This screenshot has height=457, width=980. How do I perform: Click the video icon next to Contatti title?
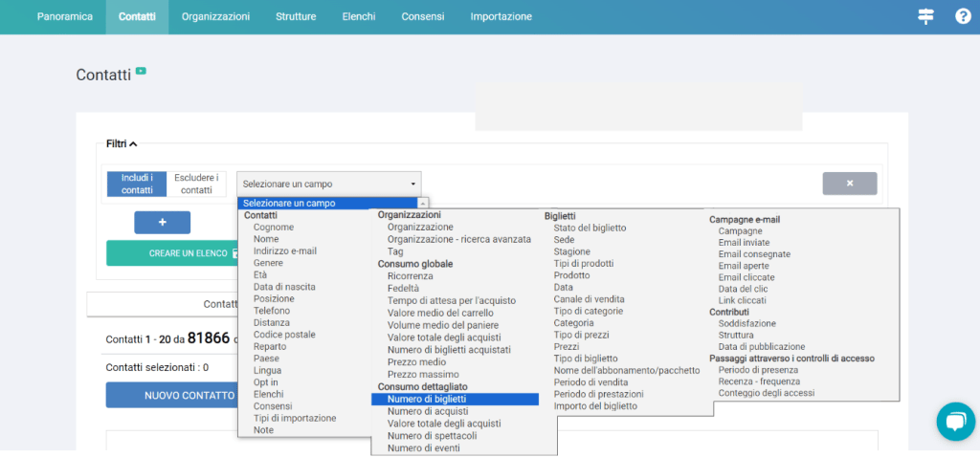141,71
